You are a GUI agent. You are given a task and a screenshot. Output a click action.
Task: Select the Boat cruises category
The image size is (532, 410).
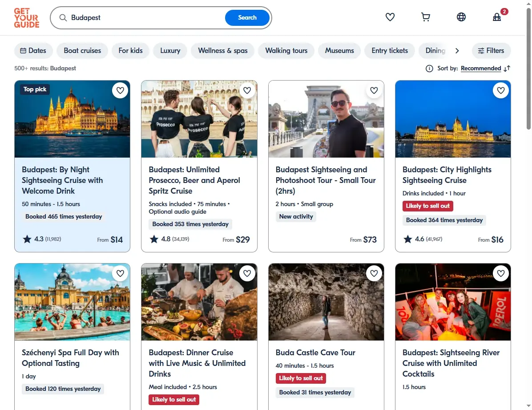point(82,51)
